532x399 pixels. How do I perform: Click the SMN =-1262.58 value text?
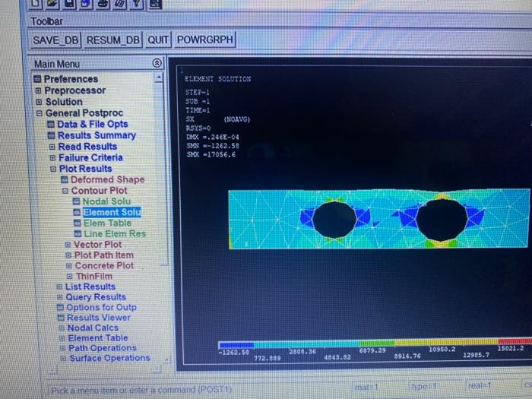(x=213, y=146)
